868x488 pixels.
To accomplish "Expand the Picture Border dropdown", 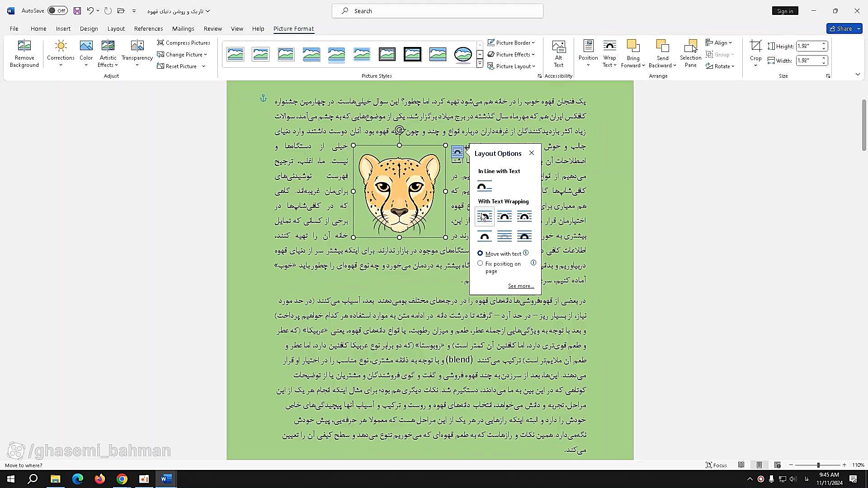I will click(x=533, y=42).
